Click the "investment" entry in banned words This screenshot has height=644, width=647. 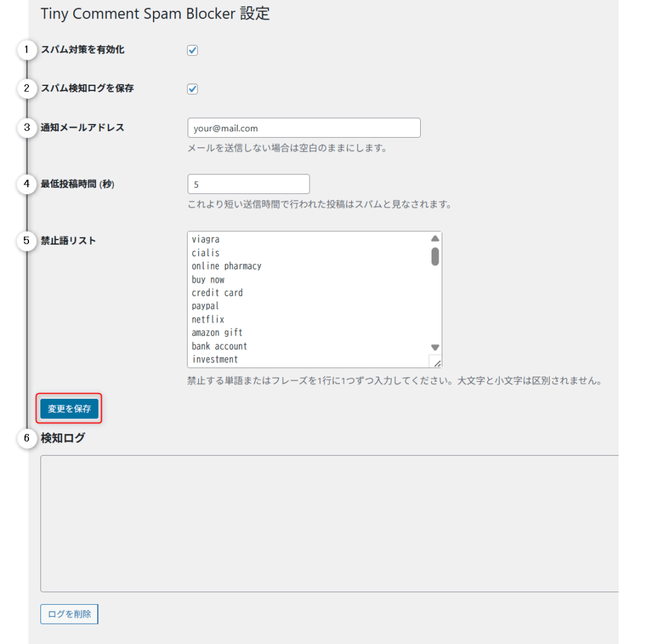pos(215,360)
